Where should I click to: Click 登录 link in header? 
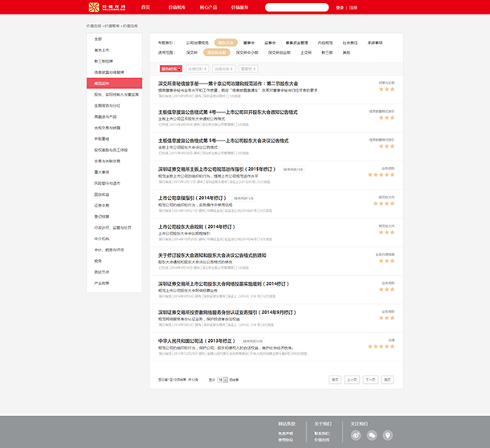[340, 8]
